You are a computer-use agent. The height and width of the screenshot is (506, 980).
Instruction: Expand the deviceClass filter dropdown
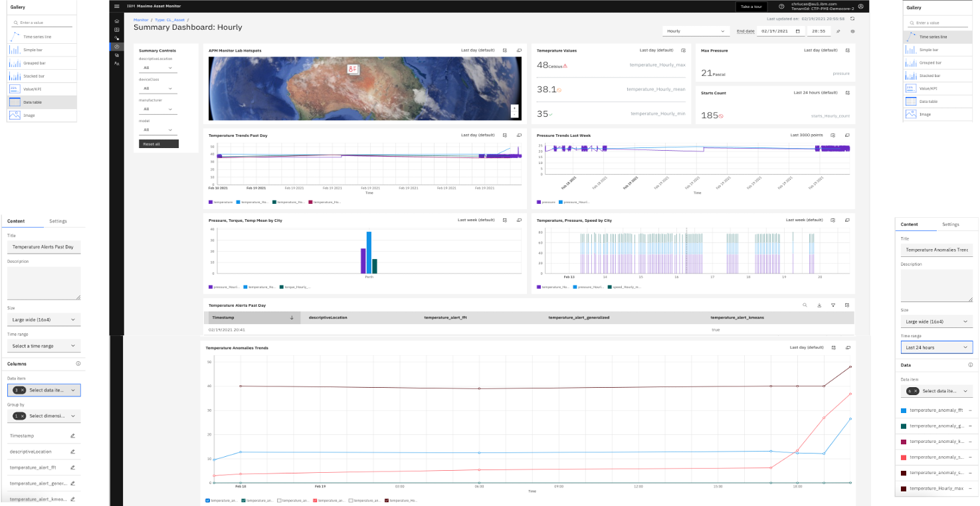click(157, 88)
